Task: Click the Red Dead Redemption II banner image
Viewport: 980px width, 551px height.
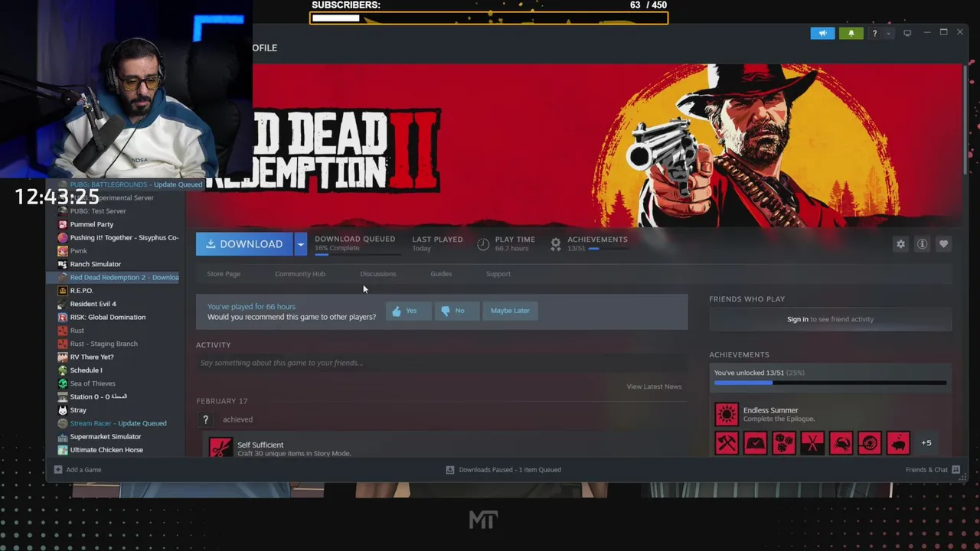Action: pos(574,145)
